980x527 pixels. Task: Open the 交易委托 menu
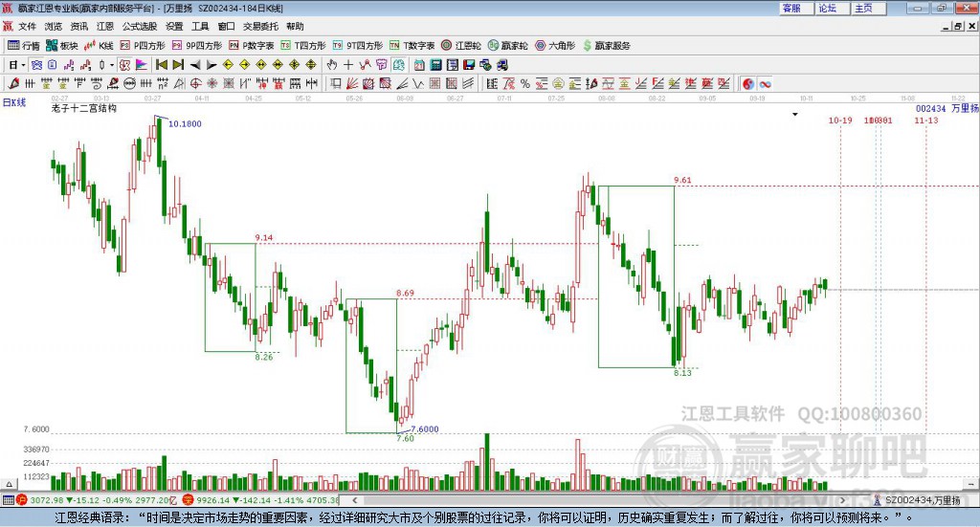[260, 26]
